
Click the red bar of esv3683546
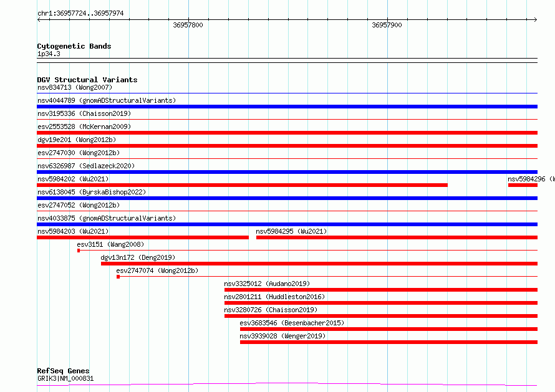[388, 329]
